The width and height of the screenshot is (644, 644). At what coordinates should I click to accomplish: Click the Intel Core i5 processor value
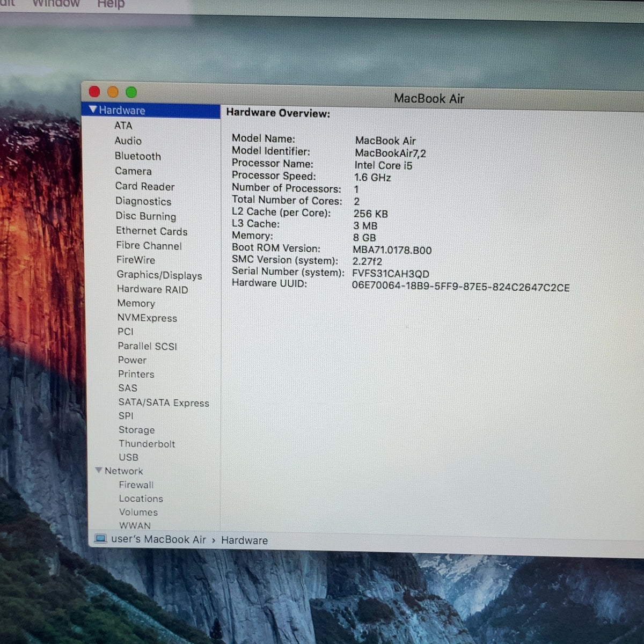[x=383, y=165]
